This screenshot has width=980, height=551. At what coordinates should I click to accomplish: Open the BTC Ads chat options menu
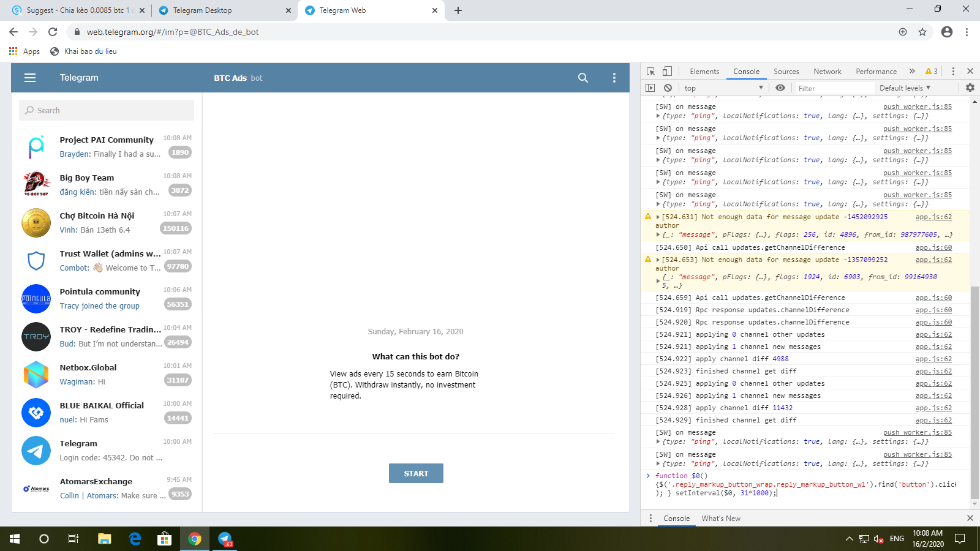(x=614, y=78)
